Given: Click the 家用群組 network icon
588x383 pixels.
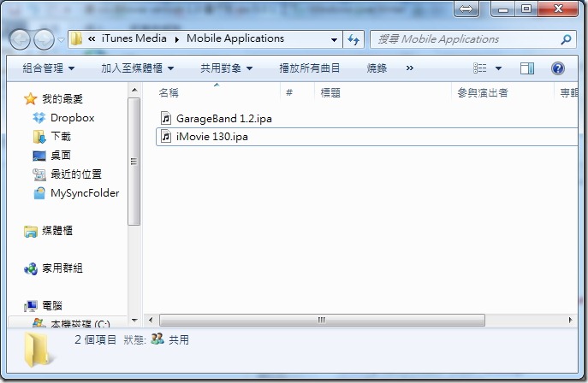Looking at the screenshot, I should (x=31, y=268).
